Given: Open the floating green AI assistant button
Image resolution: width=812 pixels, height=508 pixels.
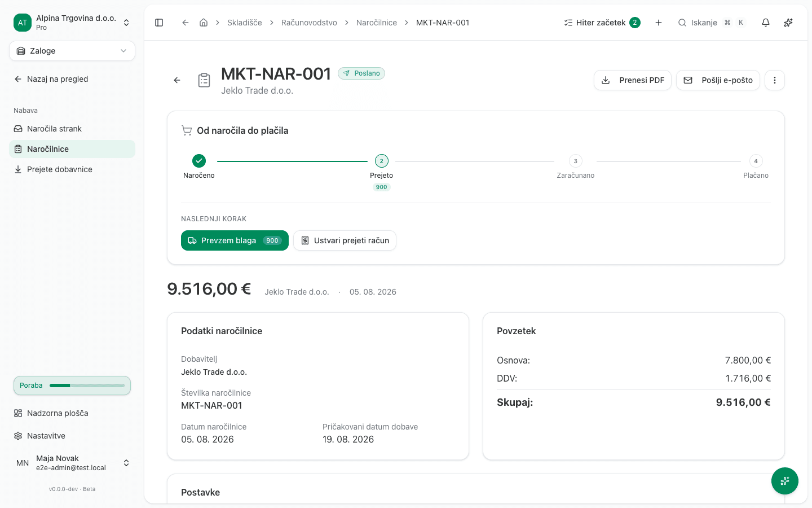Looking at the screenshot, I should [785, 481].
